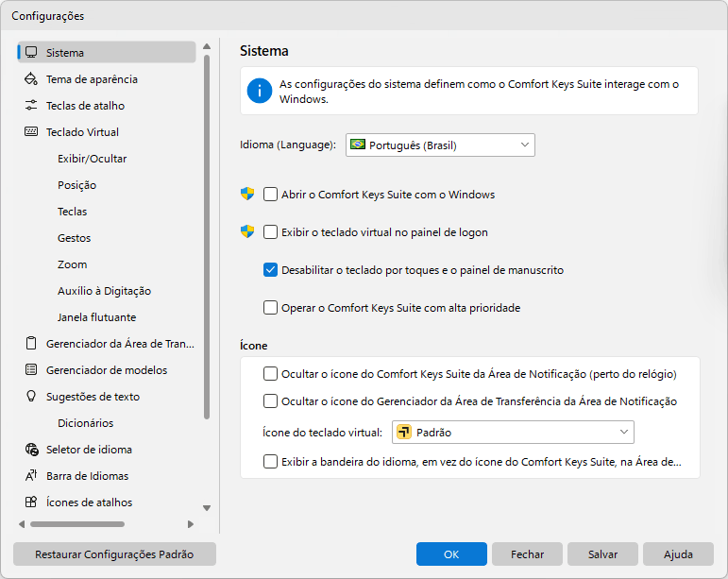Select the Dicionários subsection

tap(85, 423)
